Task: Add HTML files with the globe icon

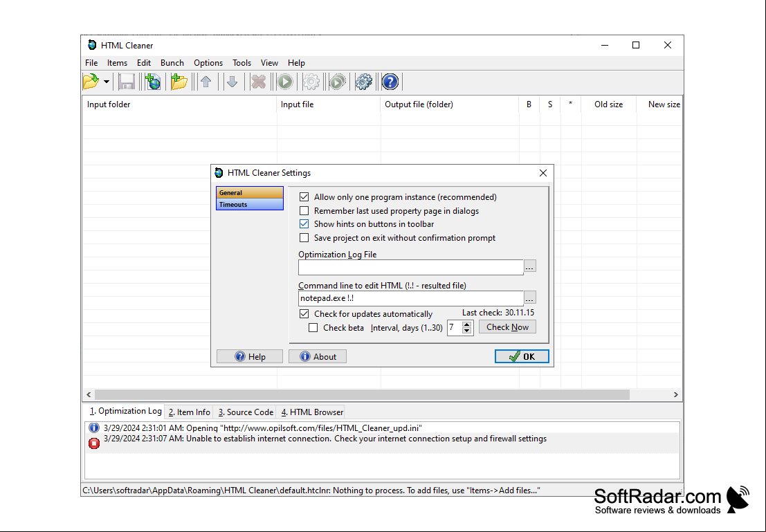Action: coord(153,82)
